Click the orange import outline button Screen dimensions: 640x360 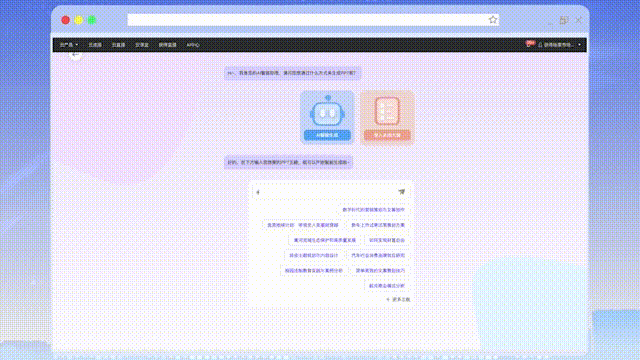click(387, 135)
